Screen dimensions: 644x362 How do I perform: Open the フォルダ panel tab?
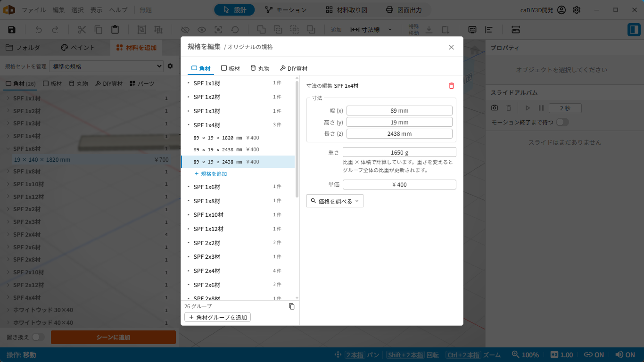pyautogui.click(x=23, y=48)
